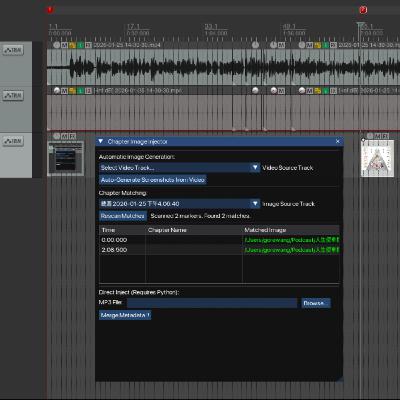
Task: Click ruler label 17.1
Action: (x=133, y=26)
